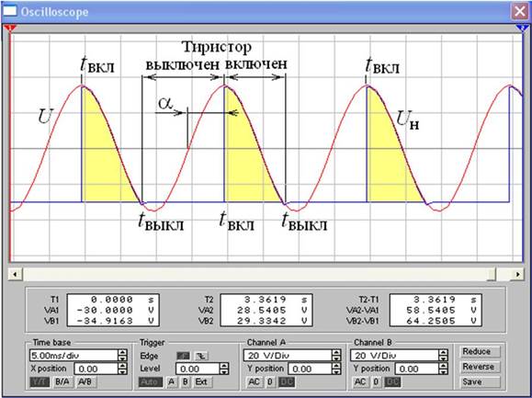Increase Channel A V/Div with up arrow
532x398 pixels.
tap(336, 353)
